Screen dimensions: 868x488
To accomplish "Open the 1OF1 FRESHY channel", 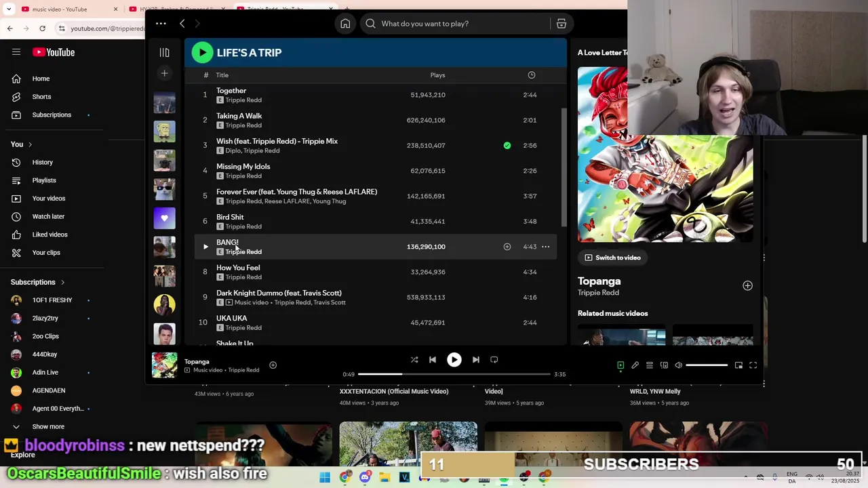I will pos(53,300).
